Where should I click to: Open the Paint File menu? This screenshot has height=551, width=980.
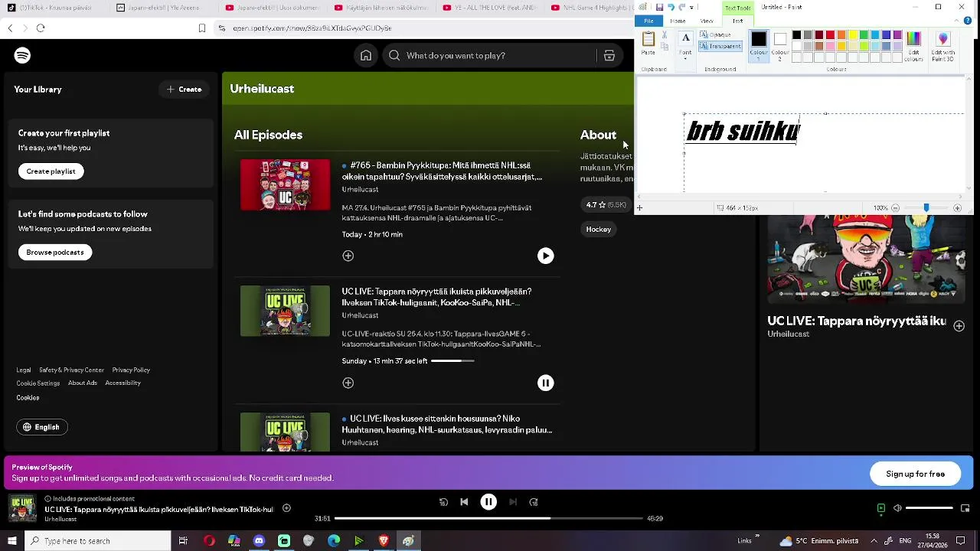coord(648,21)
